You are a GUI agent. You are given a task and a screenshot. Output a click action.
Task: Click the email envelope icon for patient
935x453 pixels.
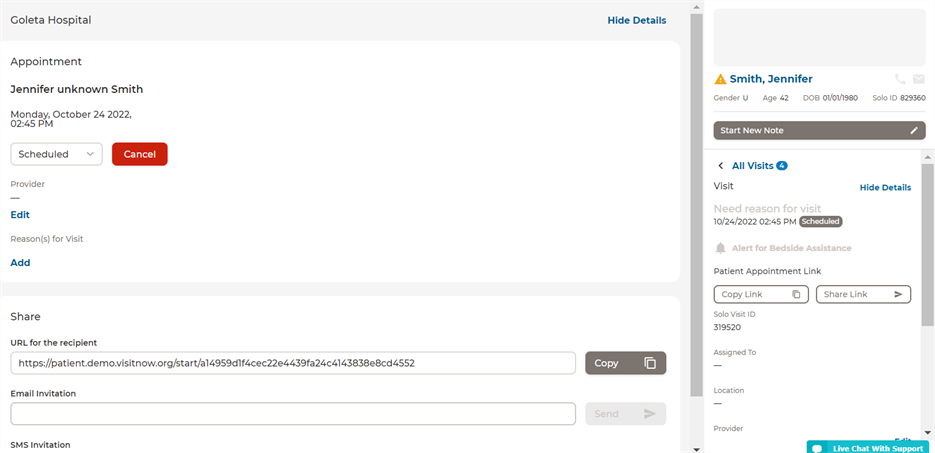[x=918, y=79]
